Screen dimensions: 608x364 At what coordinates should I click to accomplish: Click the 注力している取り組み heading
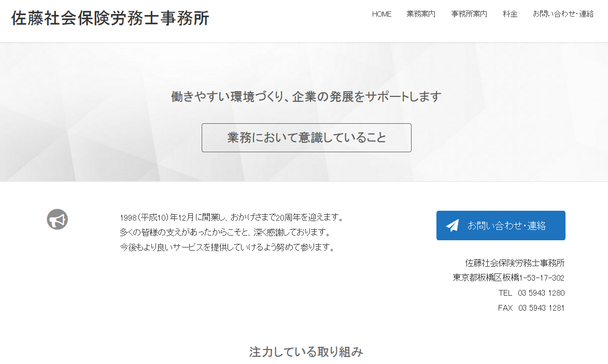(x=306, y=352)
